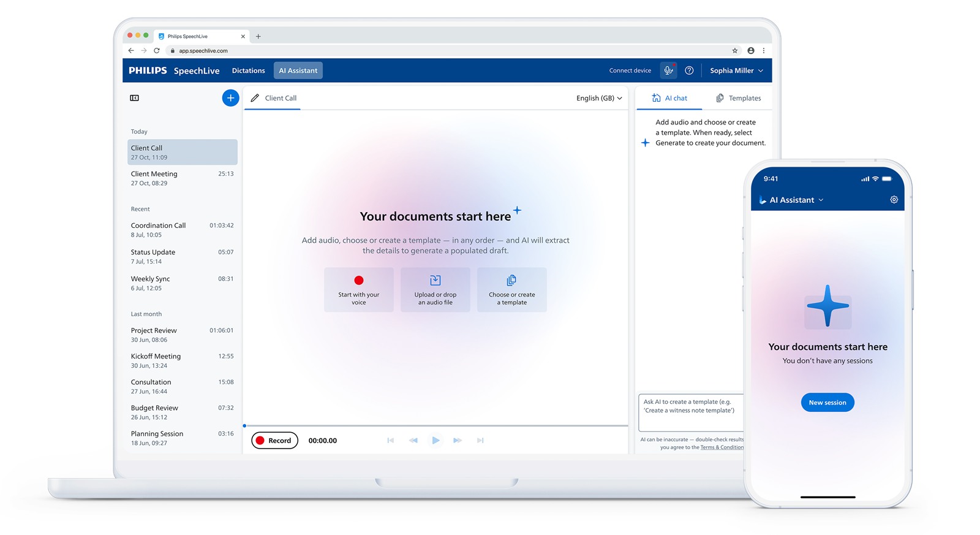This screenshot has height=535, width=980.
Task: Bookmark the page with star icon
Action: click(x=735, y=51)
